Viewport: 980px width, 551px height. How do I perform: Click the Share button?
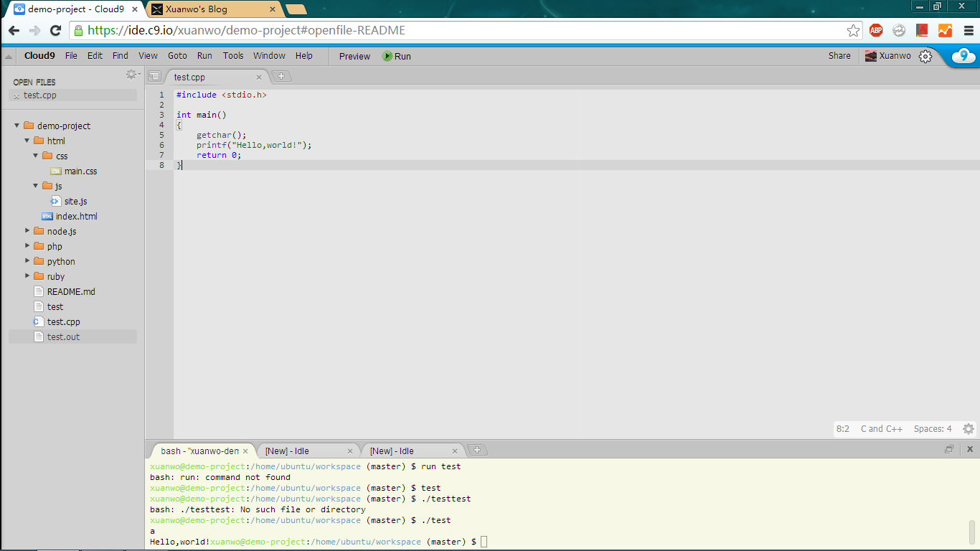coord(839,56)
